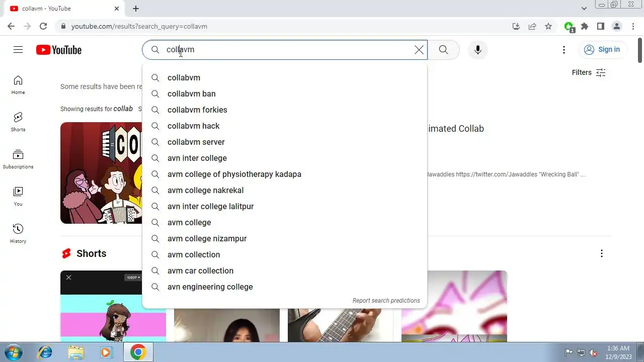The height and width of the screenshot is (362, 644).
Task: Click the page vertical scrollbar
Action: pyautogui.click(x=640, y=50)
